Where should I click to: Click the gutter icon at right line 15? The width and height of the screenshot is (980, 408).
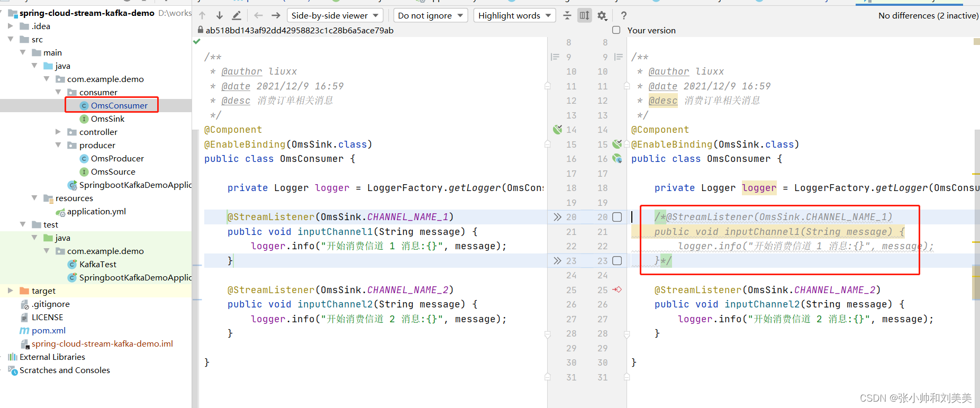[x=617, y=144]
